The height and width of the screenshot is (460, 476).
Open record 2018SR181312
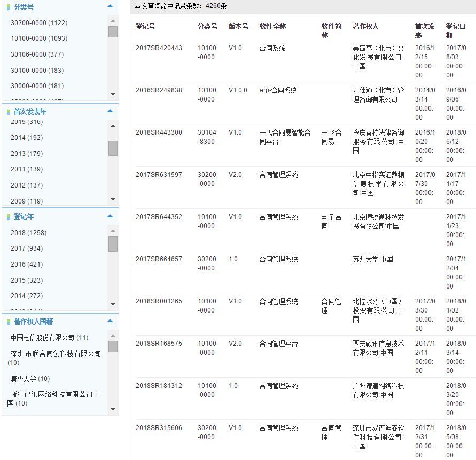159,386
